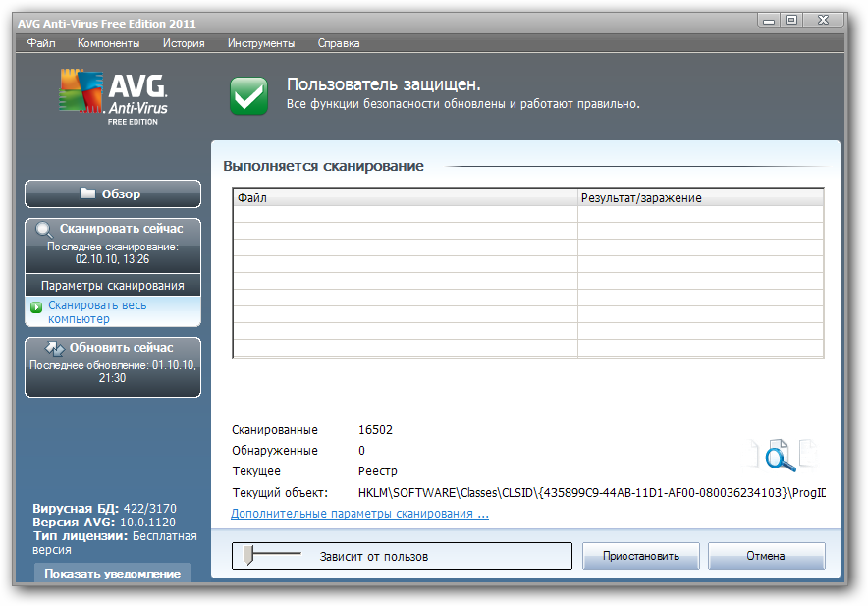Click the AVG Anti-Virus logo
Screen dimensions: 868x606
pyautogui.click(x=114, y=97)
